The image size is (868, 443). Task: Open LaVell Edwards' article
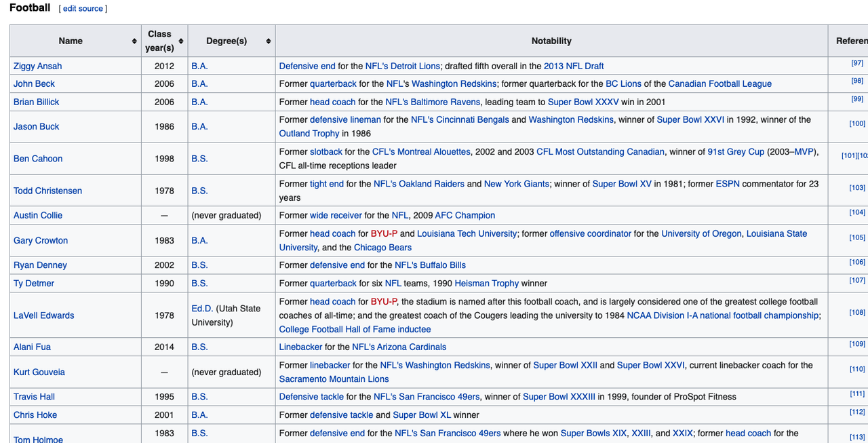(44, 315)
